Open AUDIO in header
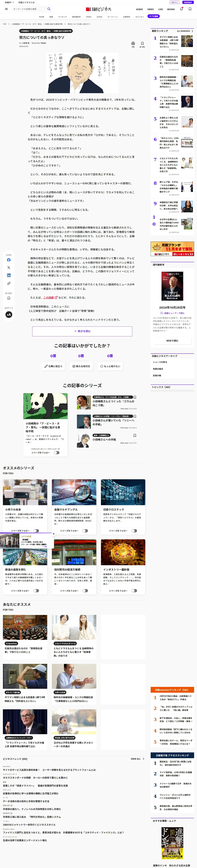 pyautogui.click(x=139, y=9)
